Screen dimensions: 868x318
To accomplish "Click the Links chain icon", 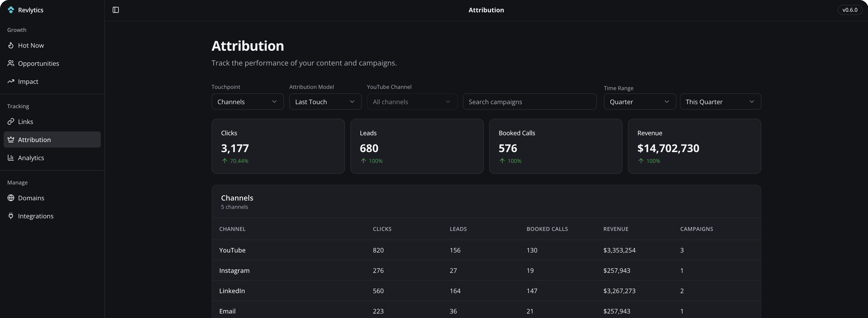I will [x=11, y=121].
